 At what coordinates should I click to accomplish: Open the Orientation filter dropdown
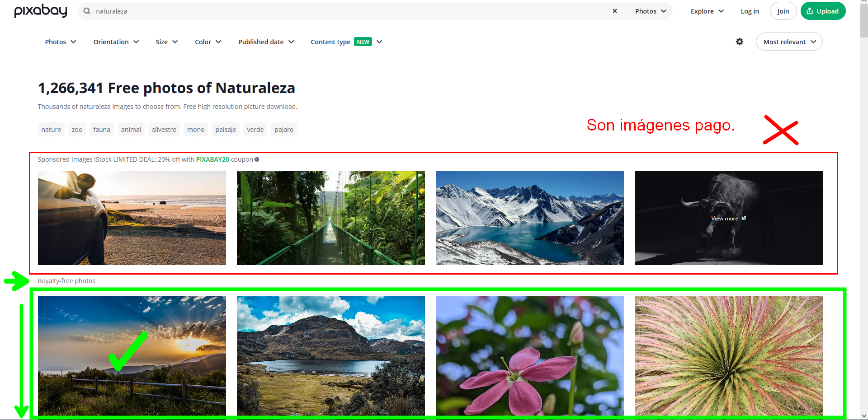[x=116, y=42]
